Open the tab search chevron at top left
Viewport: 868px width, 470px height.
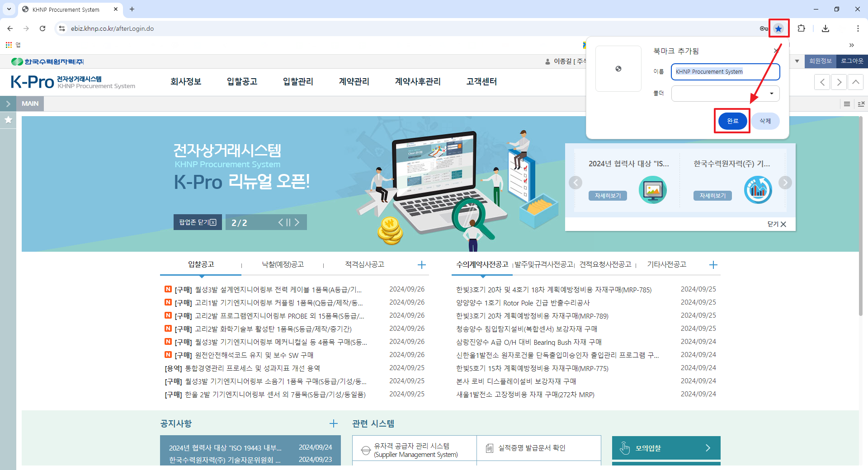click(x=9, y=9)
